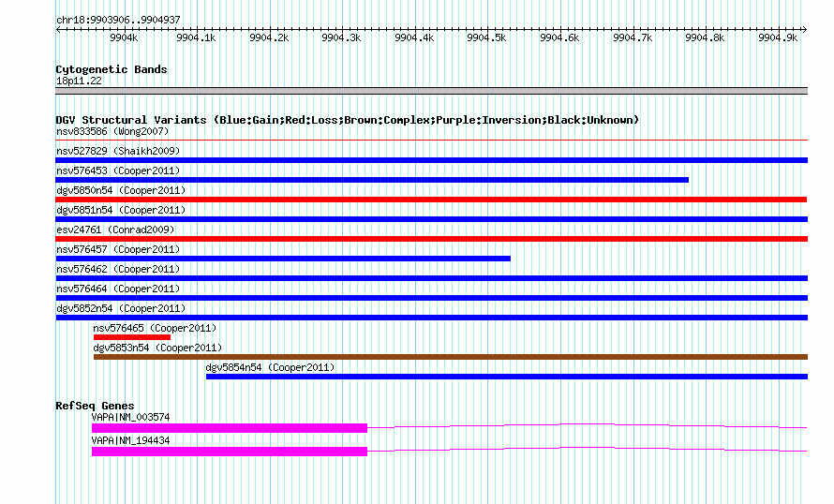Viewport: 834px width, 504px height.
Task: Click the VAPA|NM_003574 gene label
Action: 131,417
